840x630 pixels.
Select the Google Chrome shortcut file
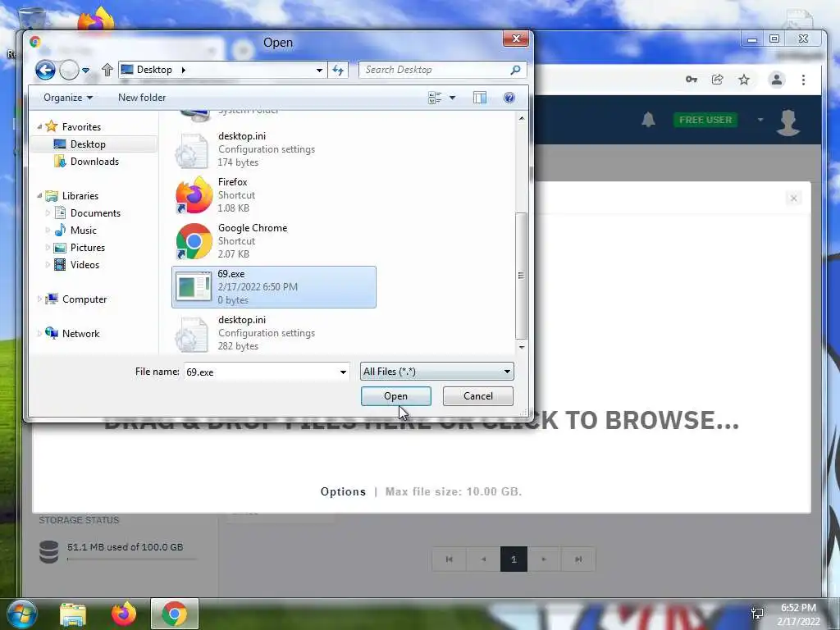[x=274, y=240]
